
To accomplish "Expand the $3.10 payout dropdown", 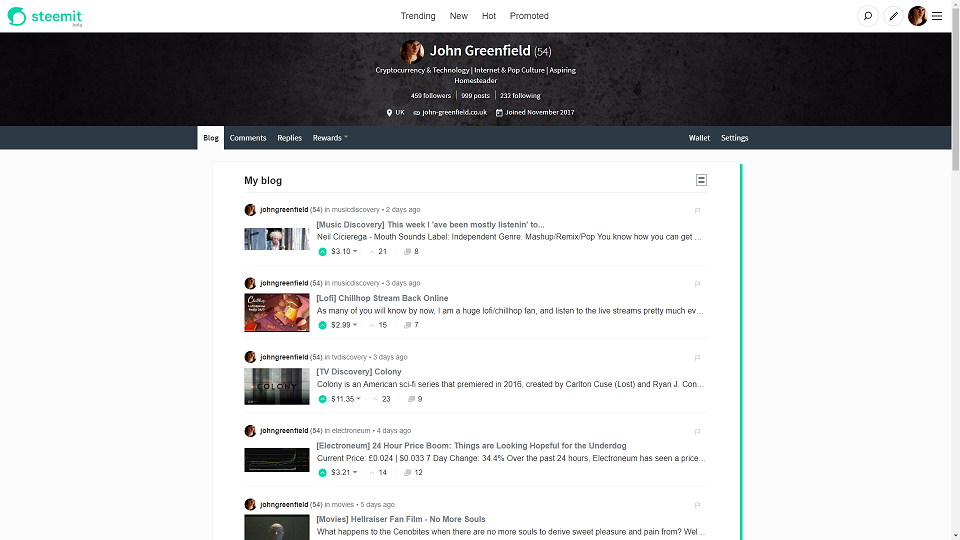I will click(x=344, y=252).
